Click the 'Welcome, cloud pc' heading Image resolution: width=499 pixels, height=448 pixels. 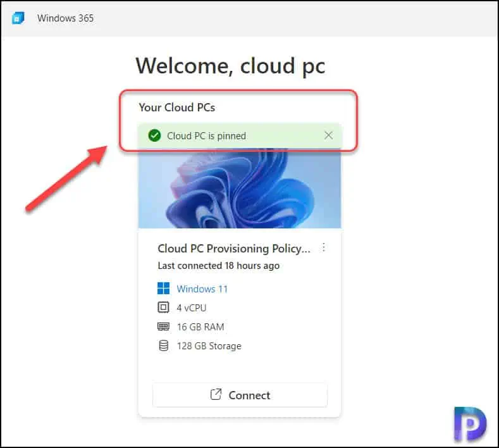point(230,66)
